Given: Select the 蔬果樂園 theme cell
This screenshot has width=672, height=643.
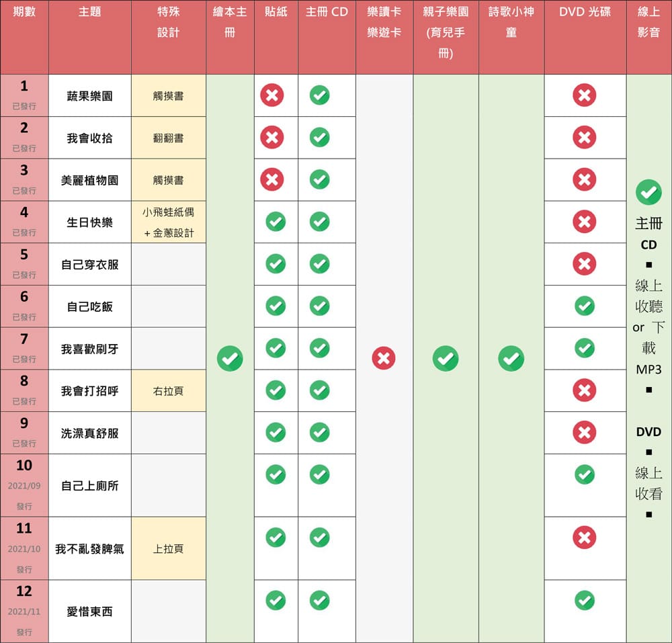Looking at the screenshot, I should pyautogui.click(x=89, y=95).
